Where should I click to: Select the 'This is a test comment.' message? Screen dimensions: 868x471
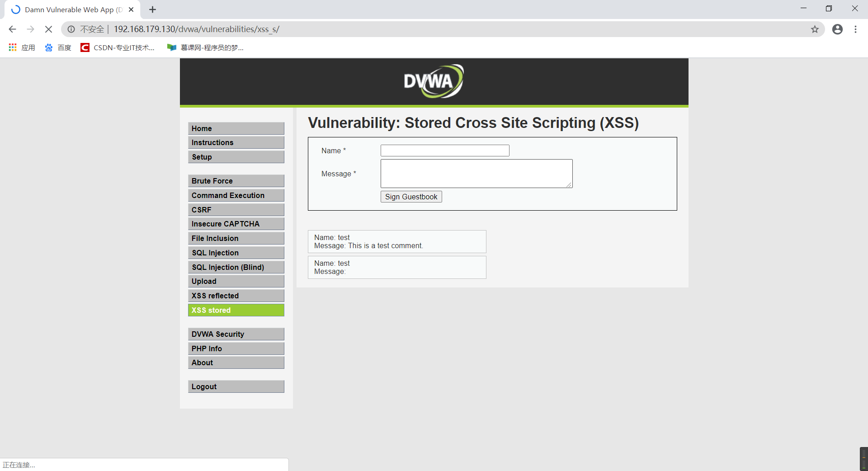coord(386,246)
